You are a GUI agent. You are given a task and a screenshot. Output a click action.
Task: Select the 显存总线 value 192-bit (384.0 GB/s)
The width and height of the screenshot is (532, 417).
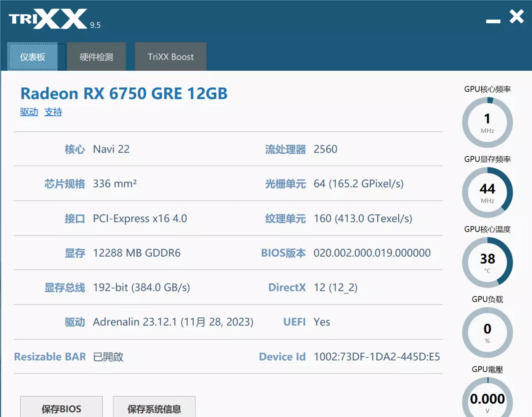coord(142,288)
